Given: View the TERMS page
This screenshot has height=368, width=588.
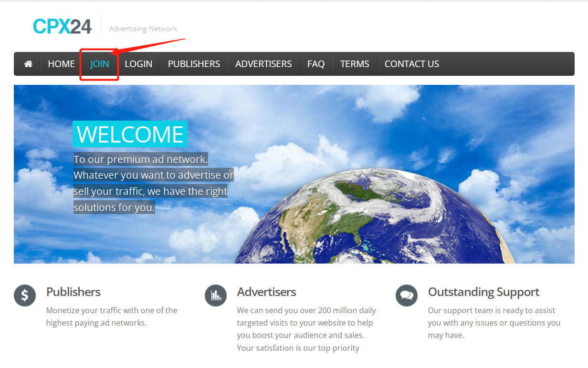Looking at the screenshot, I should pyautogui.click(x=355, y=64).
